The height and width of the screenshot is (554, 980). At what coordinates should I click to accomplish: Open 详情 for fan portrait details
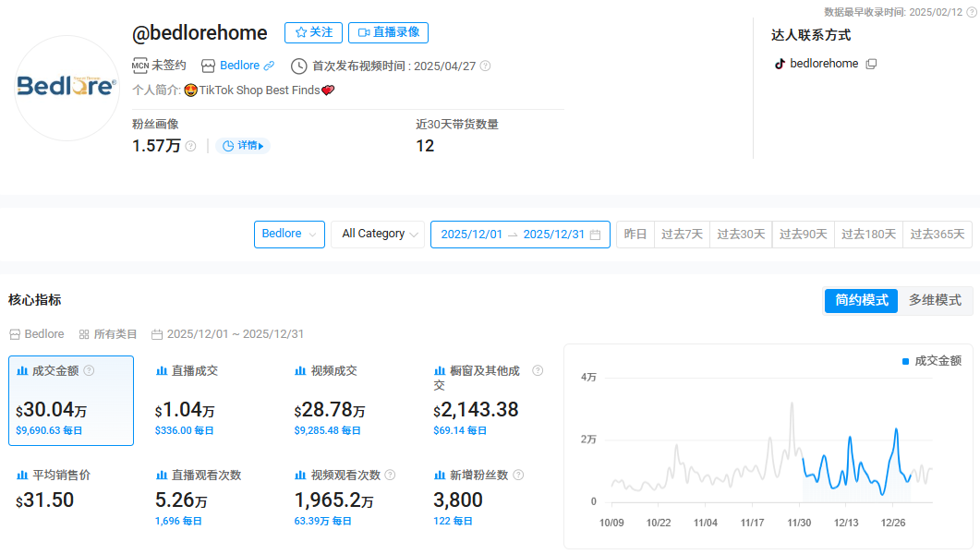[243, 146]
